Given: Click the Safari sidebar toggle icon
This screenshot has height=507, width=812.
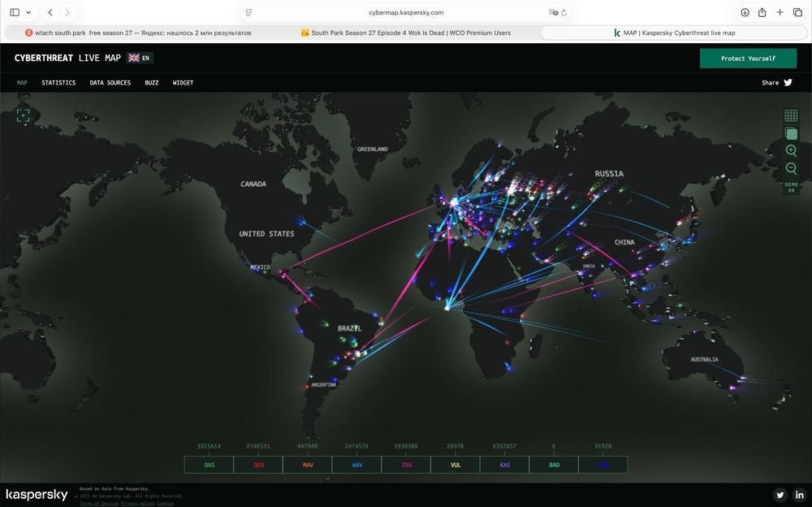Looking at the screenshot, I should coord(15,12).
